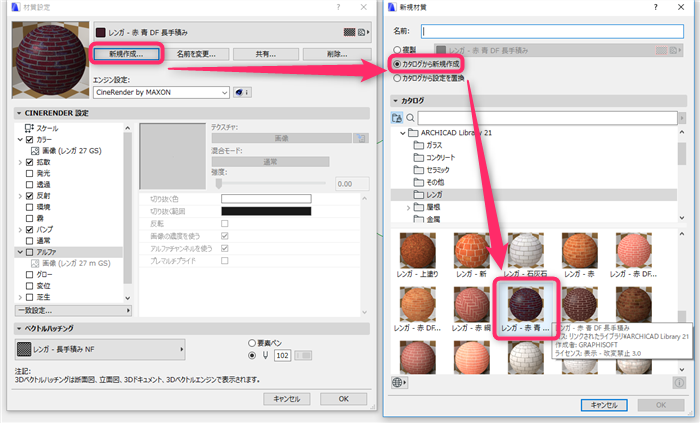Open the 一致設定... popup menu

coord(74,310)
